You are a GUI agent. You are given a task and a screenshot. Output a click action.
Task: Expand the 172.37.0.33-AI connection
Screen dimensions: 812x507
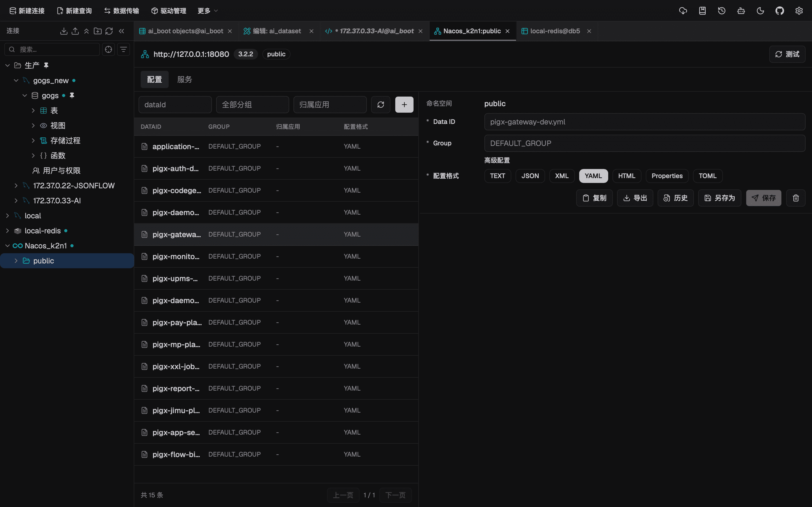click(x=16, y=201)
